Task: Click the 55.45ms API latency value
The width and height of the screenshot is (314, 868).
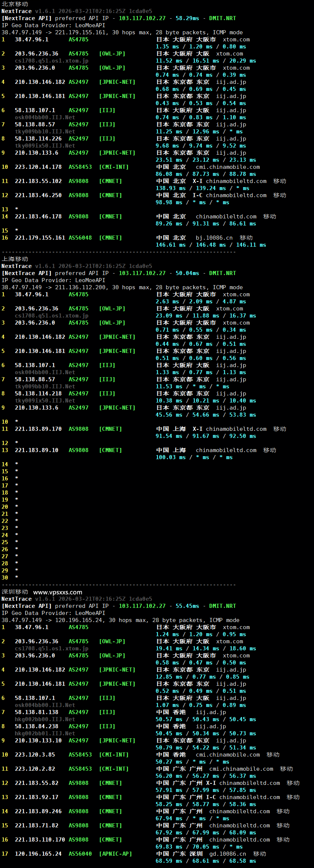Action: click(x=187, y=606)
